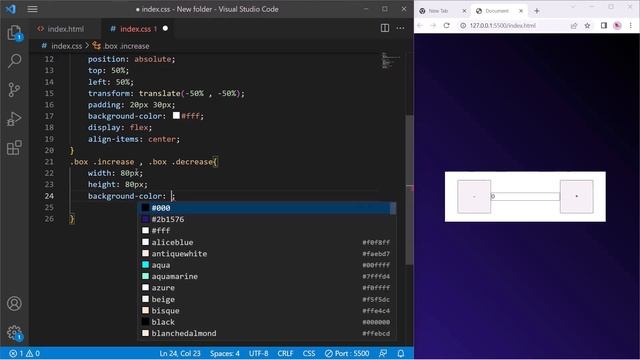
Task: Click Chrome forward arrow
Action: tap(433, 26)
